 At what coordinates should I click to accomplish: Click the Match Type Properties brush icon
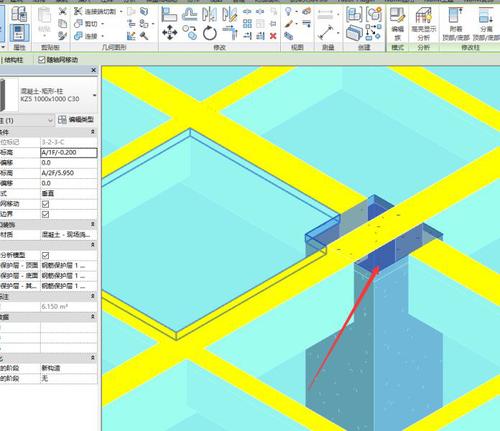coord(62,35)
